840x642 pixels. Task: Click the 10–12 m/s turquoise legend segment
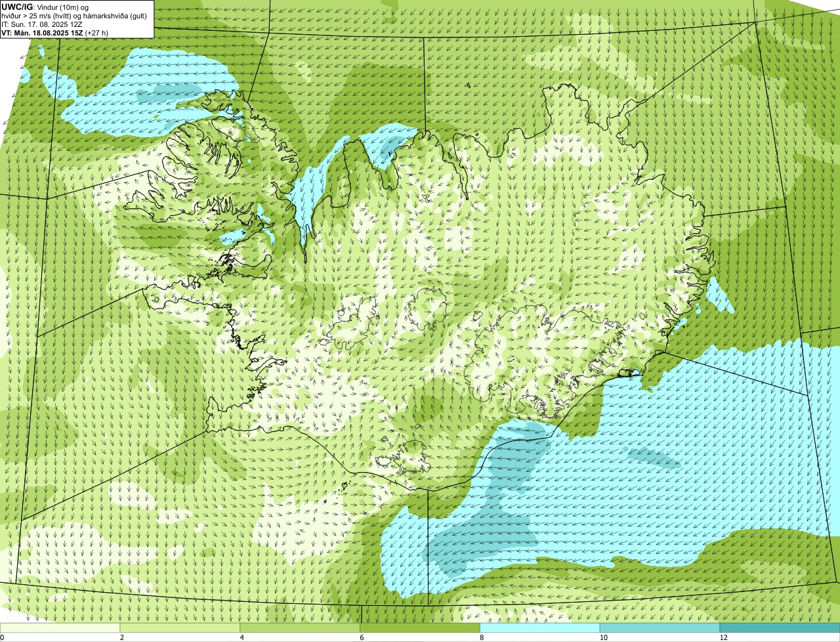coord(660,628)
